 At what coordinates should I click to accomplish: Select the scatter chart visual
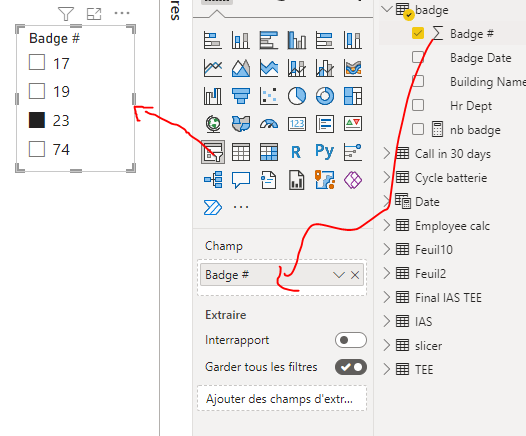click(269, 96)
